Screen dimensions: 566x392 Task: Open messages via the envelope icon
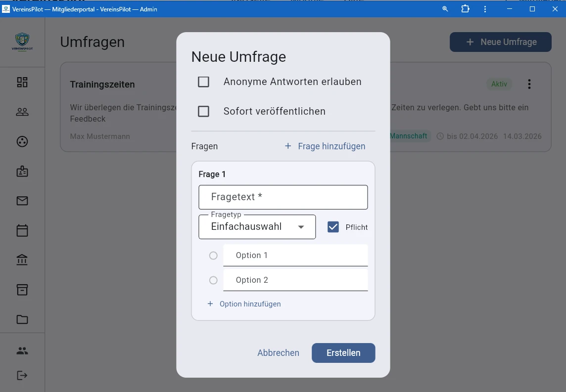(22, 201)
